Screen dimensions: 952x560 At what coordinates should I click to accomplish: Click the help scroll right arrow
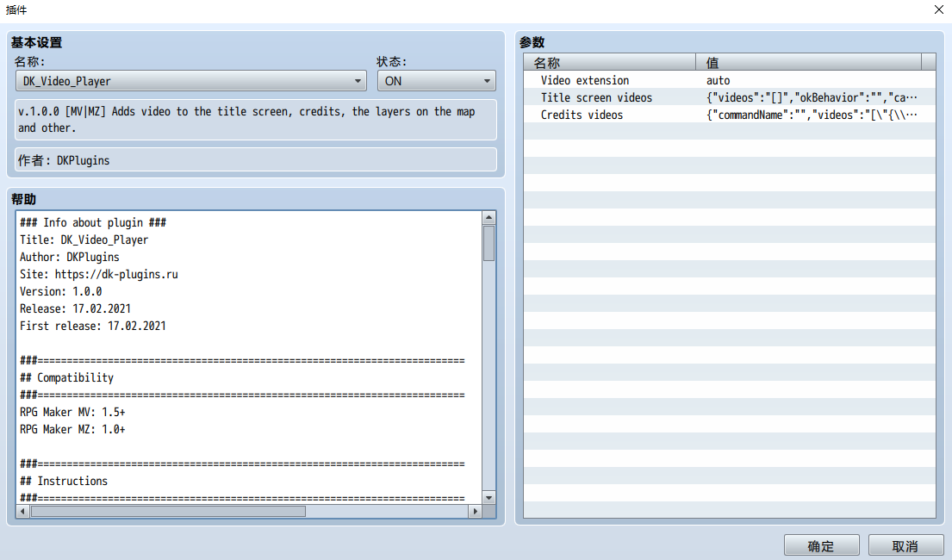(476, 512)
